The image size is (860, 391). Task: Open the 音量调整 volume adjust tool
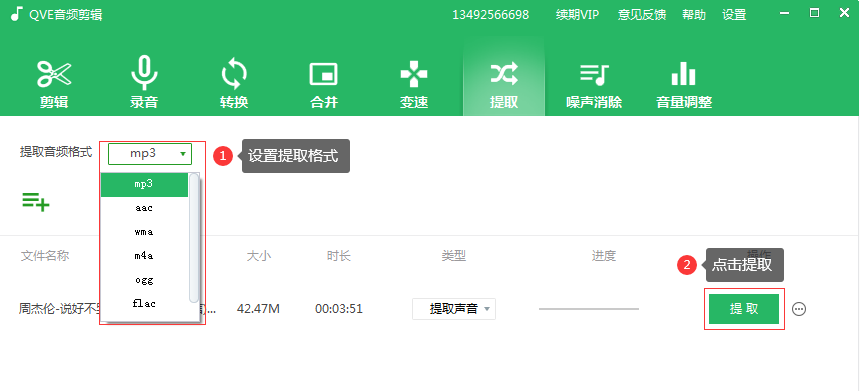pos(684,84)
